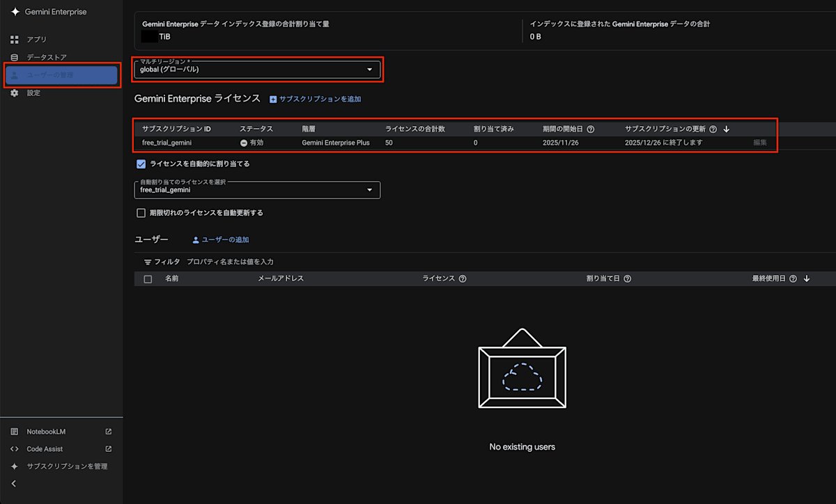Click the ライセンス users column header text
The width and height of the screenshot is (836, 504).
pyautogui.click(x=438, y=278)
